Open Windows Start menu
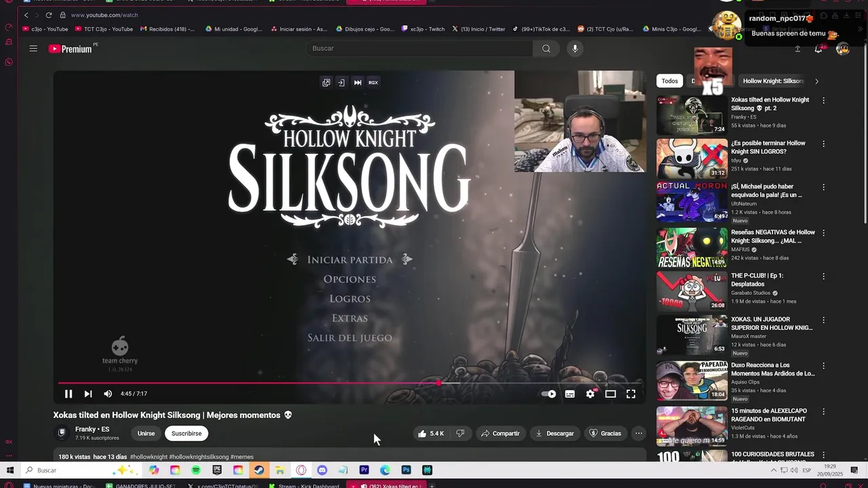The image size is (868, 488). coord(10,470)
